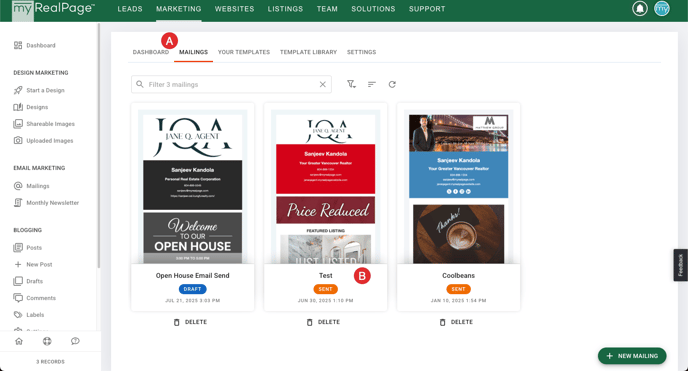This screenshot has width=688, height=371.
Task: Click the user profile avatar icon
Action: (x=662, y=9)
